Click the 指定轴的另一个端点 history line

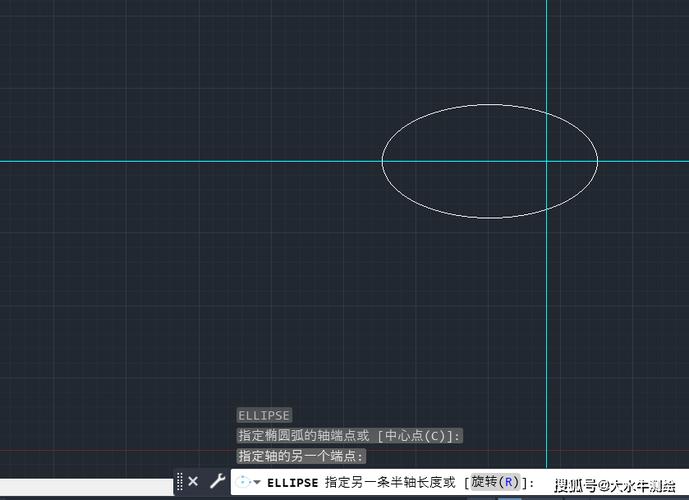(301, 456)
